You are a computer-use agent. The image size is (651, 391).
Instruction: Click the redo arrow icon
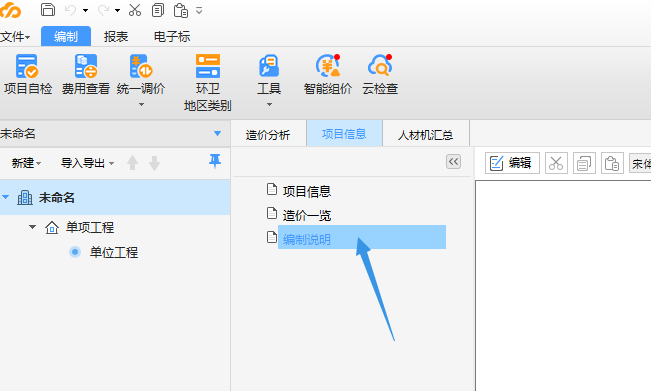(x=103, y=10)
